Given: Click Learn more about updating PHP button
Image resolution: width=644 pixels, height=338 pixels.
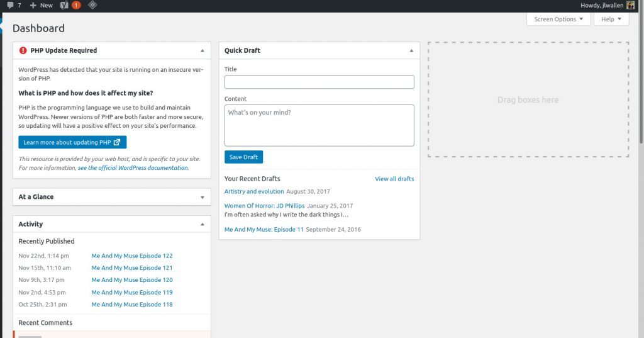Looking at the screenshot, I should click(72, 142).
